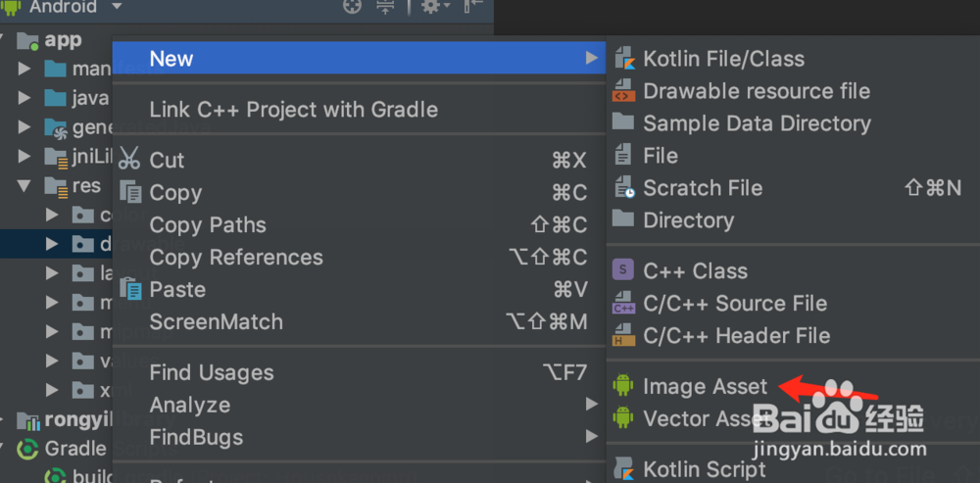Click the Kotlin File/Class icon
Image resolution: width=980 pixels, height=483 pixels.
point(624,59)
